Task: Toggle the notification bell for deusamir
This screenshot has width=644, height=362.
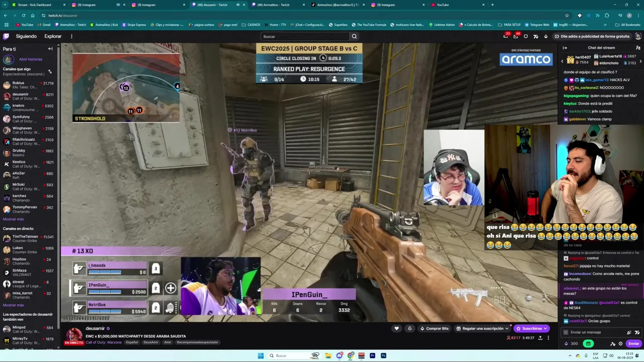Action: [x=410, y=328]
